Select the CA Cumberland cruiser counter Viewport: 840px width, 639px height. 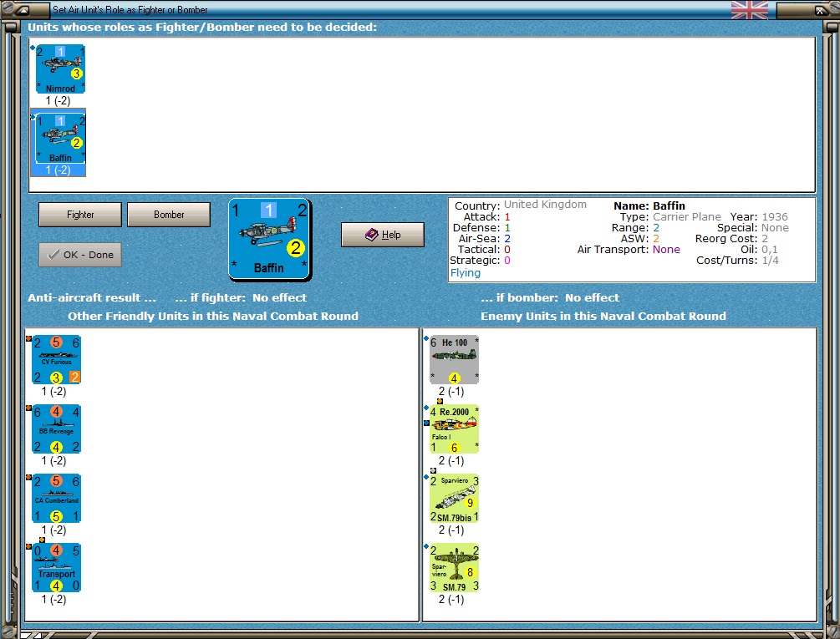point(56,498)
